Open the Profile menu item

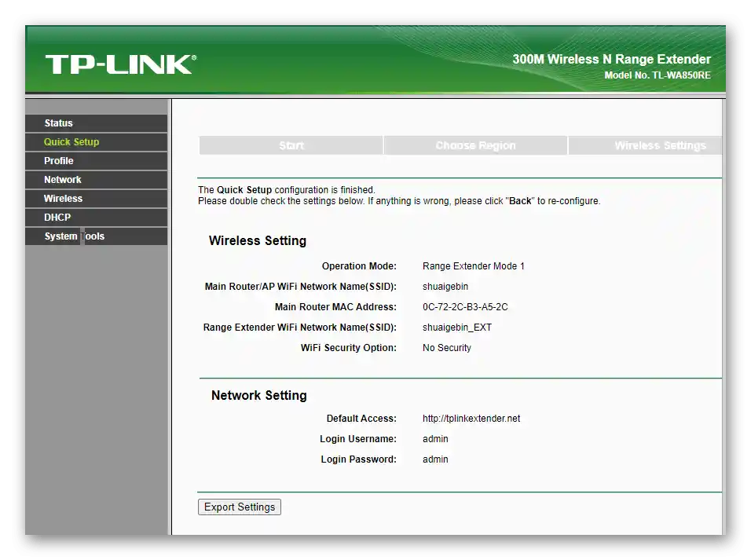(x=59, y=161)
